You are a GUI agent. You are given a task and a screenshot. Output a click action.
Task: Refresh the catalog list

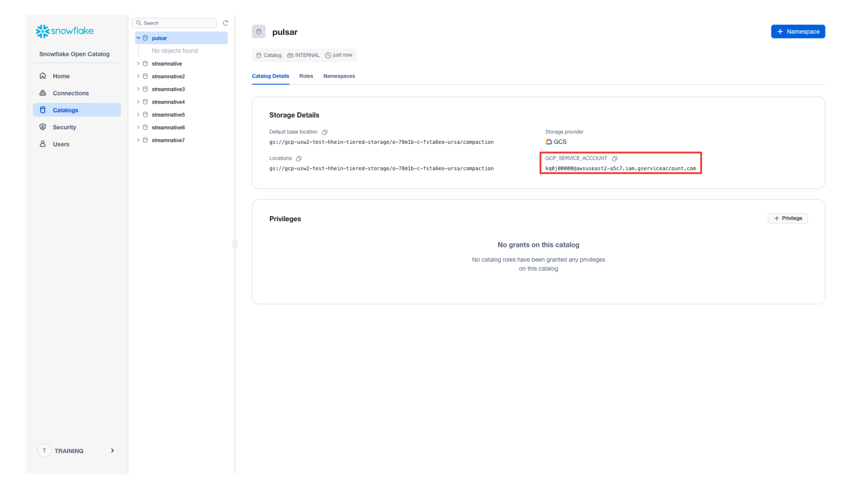226,23
